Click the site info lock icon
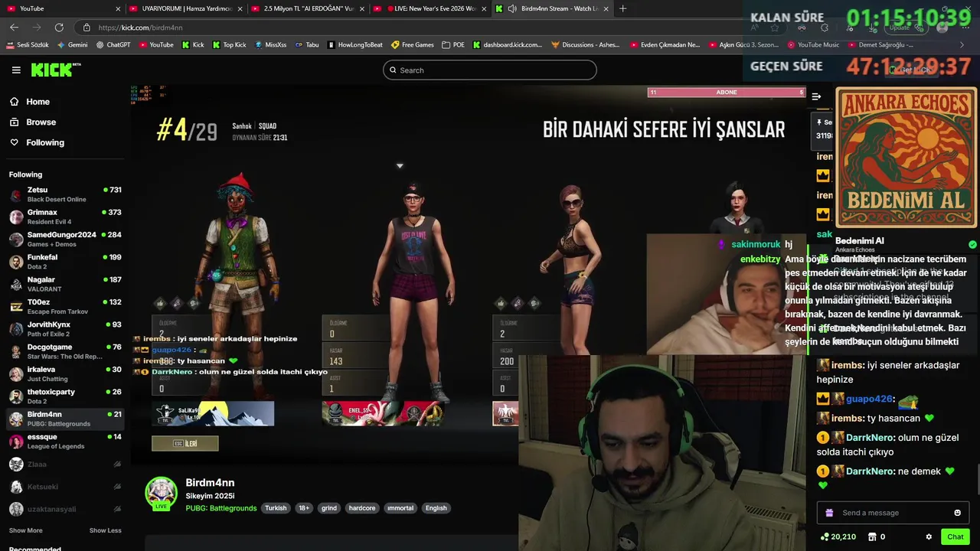980x551 pixels. click(87, 28)
